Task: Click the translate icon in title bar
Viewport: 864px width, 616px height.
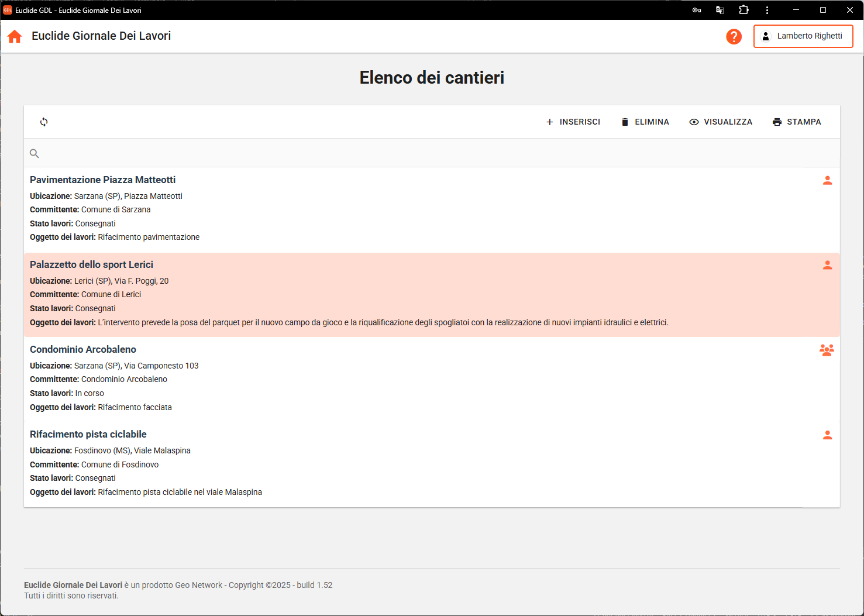Action: coord(720,10)
